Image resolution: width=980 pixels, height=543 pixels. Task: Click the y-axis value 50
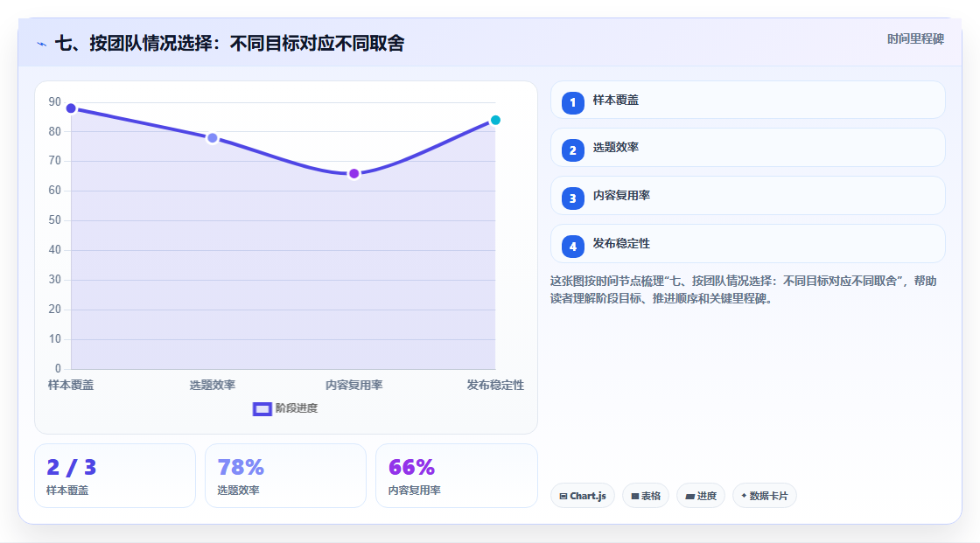[55, 220]
